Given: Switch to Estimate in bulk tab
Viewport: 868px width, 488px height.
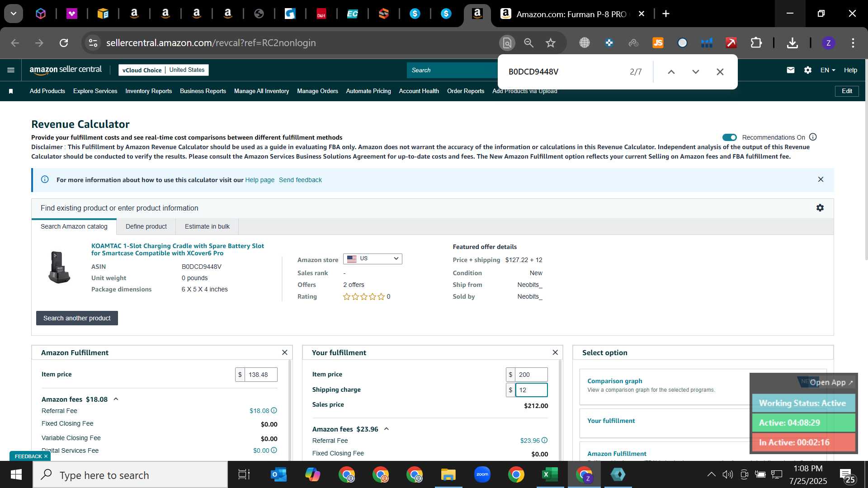Looking at the screenshot, I should (207, 226).
